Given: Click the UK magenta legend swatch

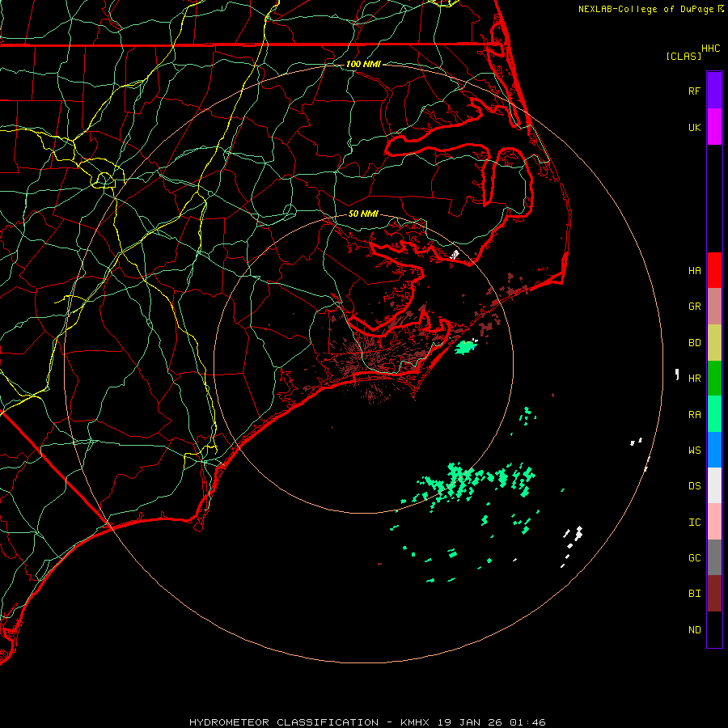Looking at the screenshot, I should pos(714,126).
